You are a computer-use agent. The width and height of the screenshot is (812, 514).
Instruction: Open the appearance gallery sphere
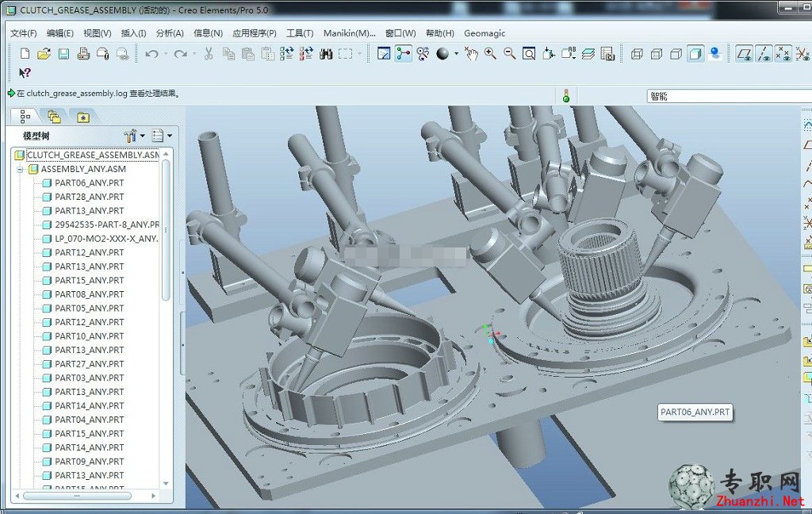pyautogui.click(x=442, y=53)
